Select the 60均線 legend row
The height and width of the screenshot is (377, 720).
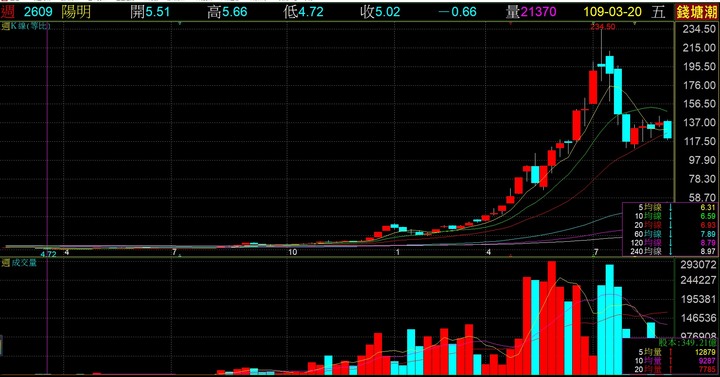point(670,234)
